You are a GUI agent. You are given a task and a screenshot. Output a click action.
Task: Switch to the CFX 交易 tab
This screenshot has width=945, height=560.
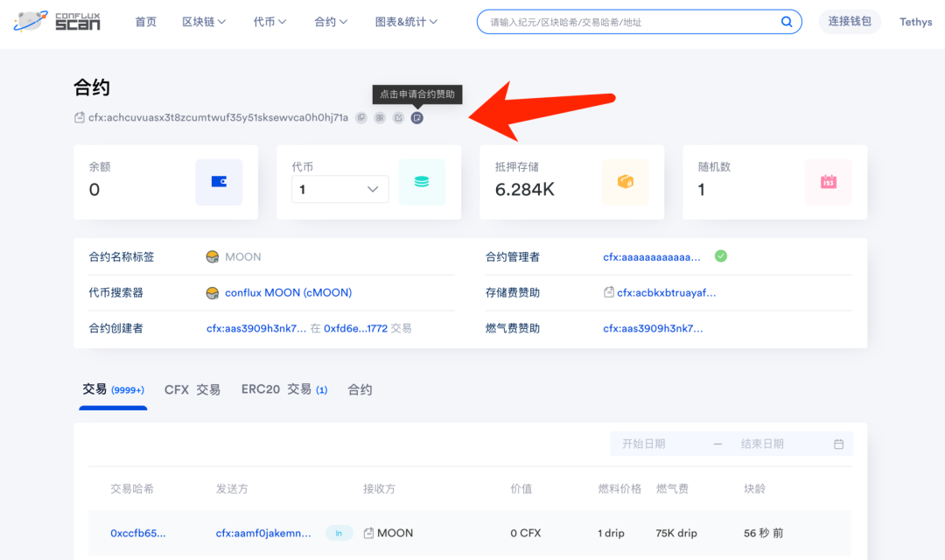pyautogui.click(x=192, y=389)
